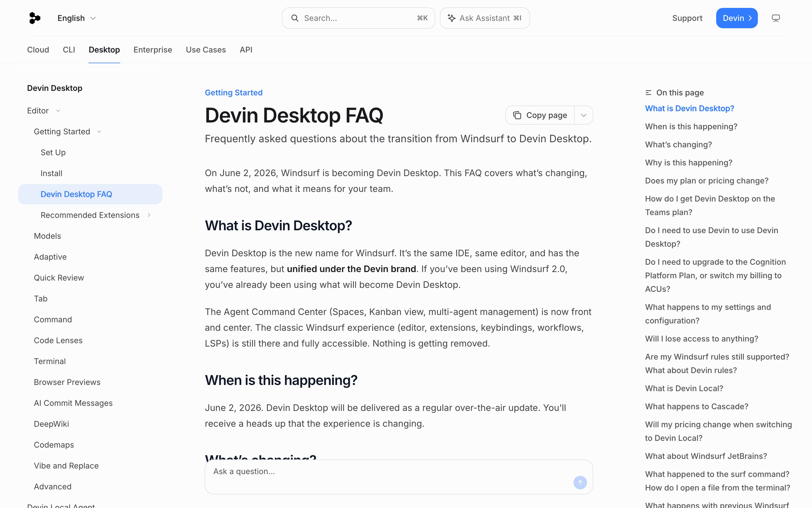The image size is (812, 508).
Task: Click the On this page list icon
Action: pos(648,93)
